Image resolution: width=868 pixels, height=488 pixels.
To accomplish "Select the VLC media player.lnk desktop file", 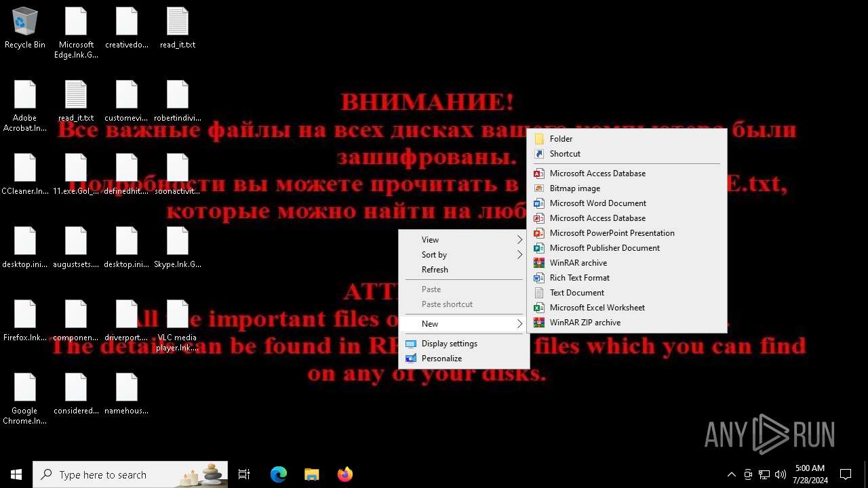I will 178,325.
